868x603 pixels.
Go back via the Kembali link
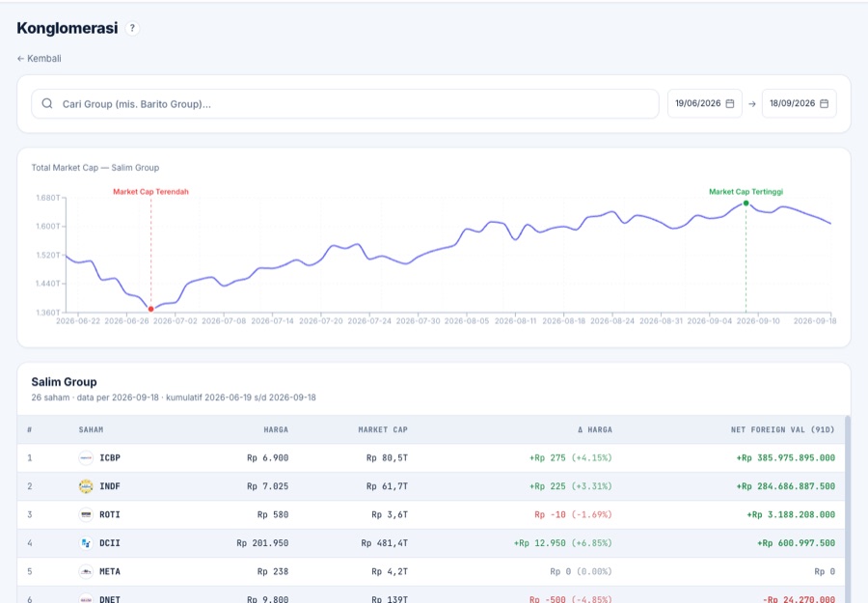[39, 58]
